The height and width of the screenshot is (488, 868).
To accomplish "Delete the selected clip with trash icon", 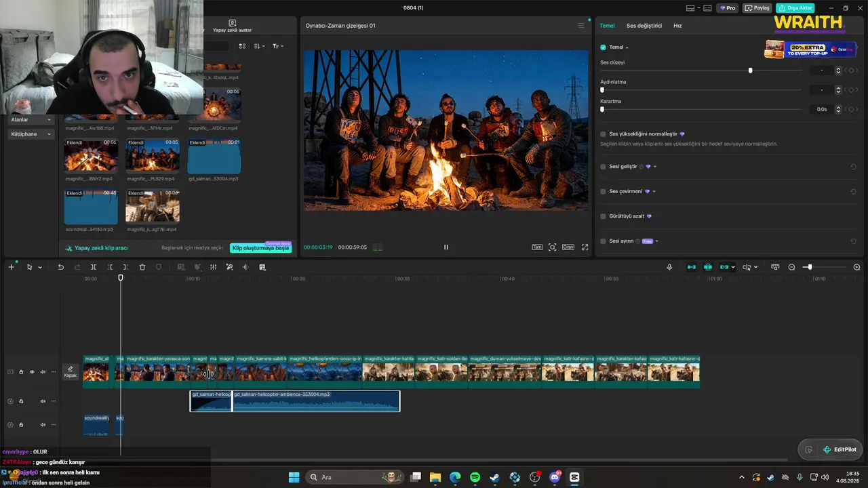I will (142, 267).
